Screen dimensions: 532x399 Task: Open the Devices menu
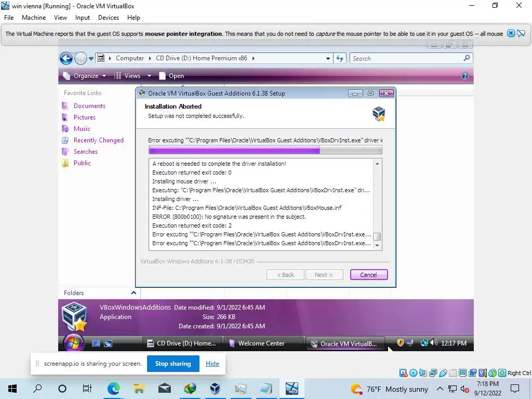pyautogui.click(x=109, y=18)
